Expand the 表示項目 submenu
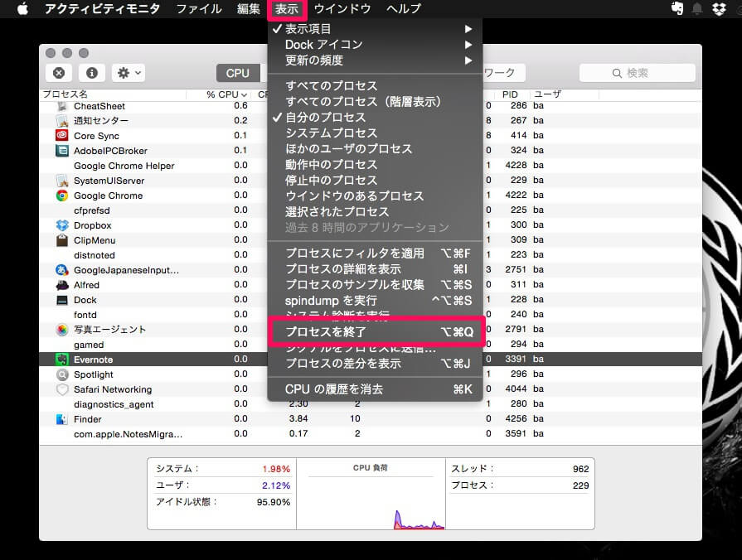The height and width of the screenshot is (560, 742). 375,29
